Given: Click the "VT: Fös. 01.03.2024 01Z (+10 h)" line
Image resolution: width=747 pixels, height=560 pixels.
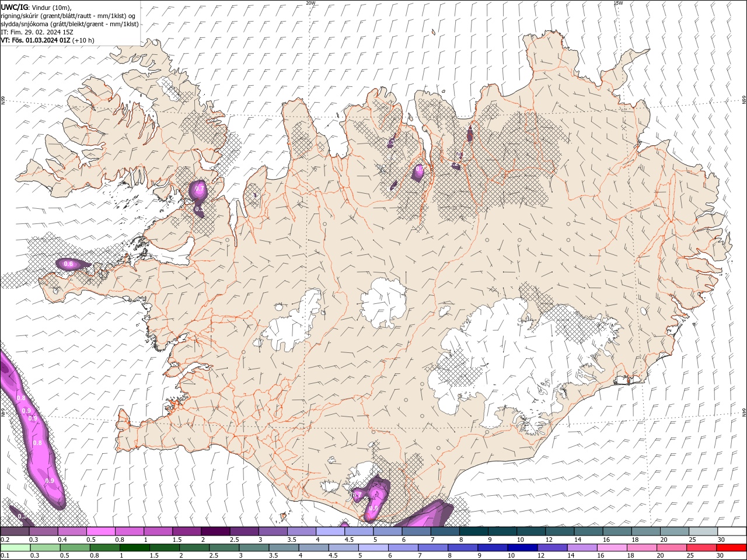Looking at the screenshot, I should [47, 40].
